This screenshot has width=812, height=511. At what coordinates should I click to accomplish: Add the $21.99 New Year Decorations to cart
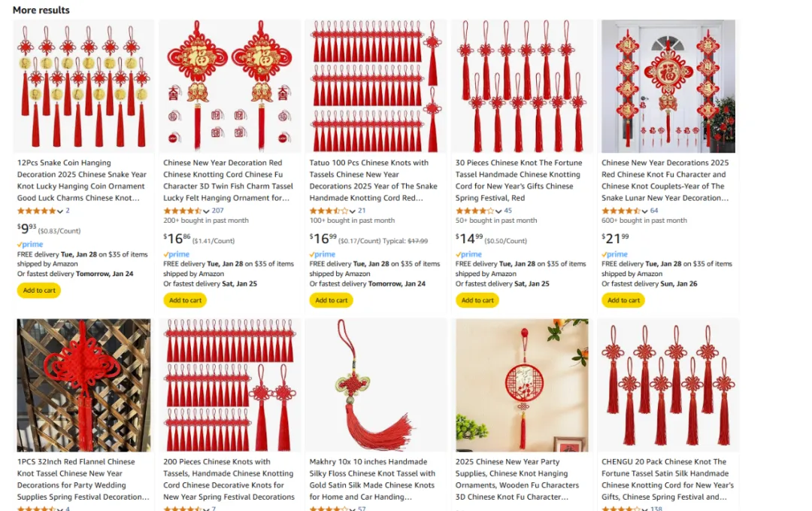(x=623, y=300)
